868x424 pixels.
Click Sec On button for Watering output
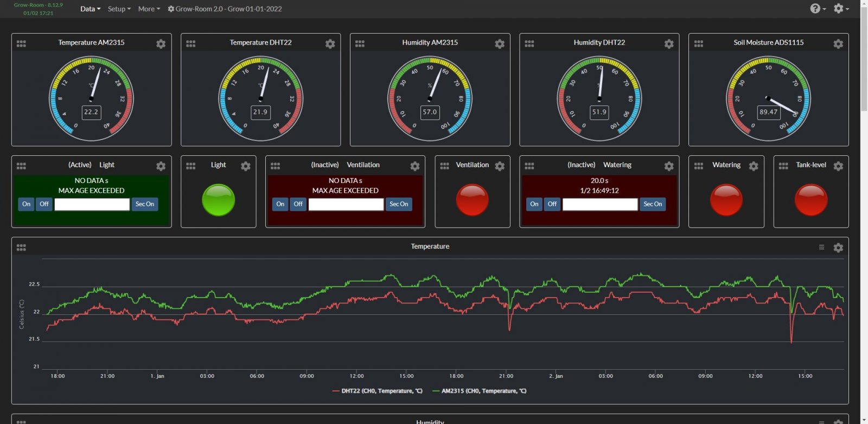(x=653, y=204)
